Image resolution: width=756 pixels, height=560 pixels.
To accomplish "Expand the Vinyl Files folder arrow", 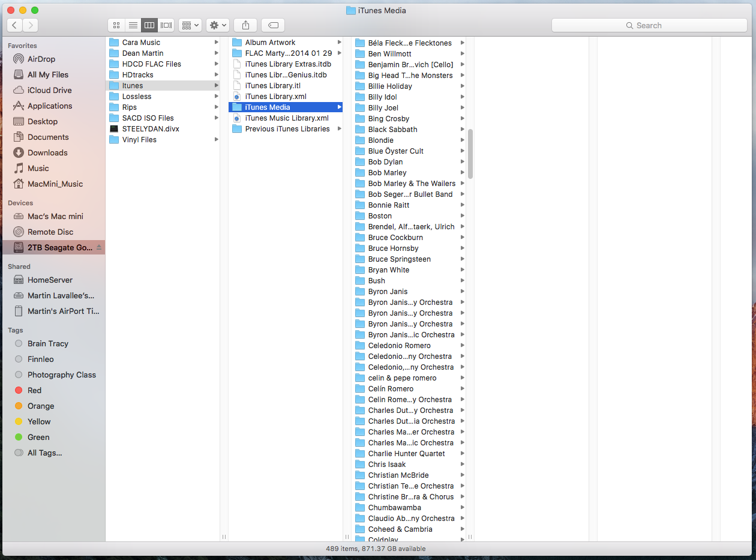I will (216, 140).
